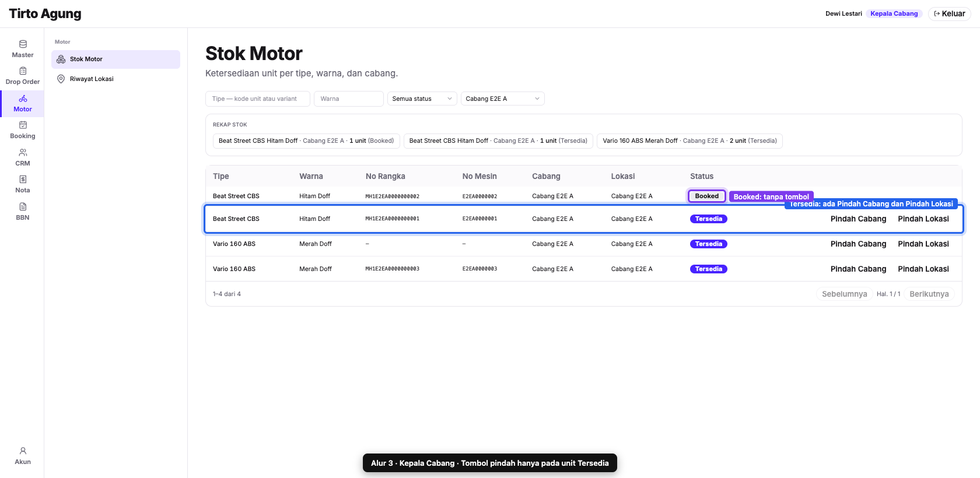Open the Master section icon
Image resolution: width=980 pixels, height=478 pixels.
click(23, 44)
